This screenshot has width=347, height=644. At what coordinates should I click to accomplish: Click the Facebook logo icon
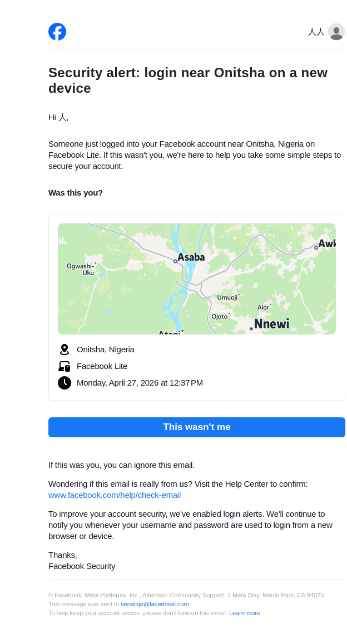coord(57,32)
